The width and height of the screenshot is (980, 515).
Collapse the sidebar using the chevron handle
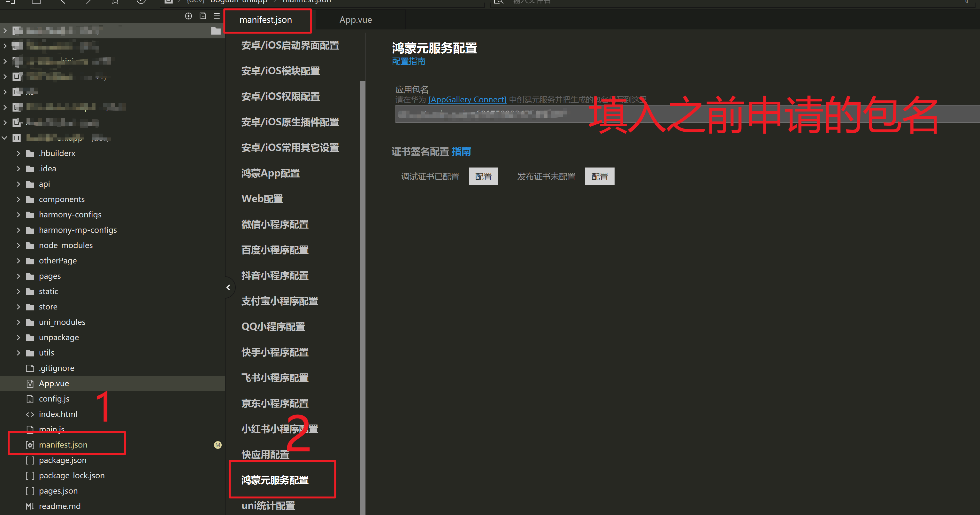229,287
